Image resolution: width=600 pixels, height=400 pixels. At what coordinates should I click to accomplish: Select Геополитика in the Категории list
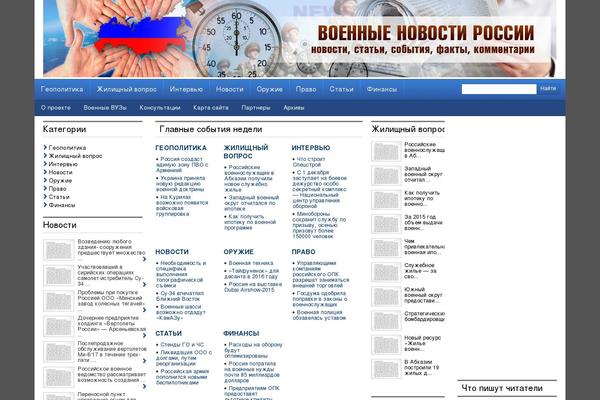tap(67, 147)
